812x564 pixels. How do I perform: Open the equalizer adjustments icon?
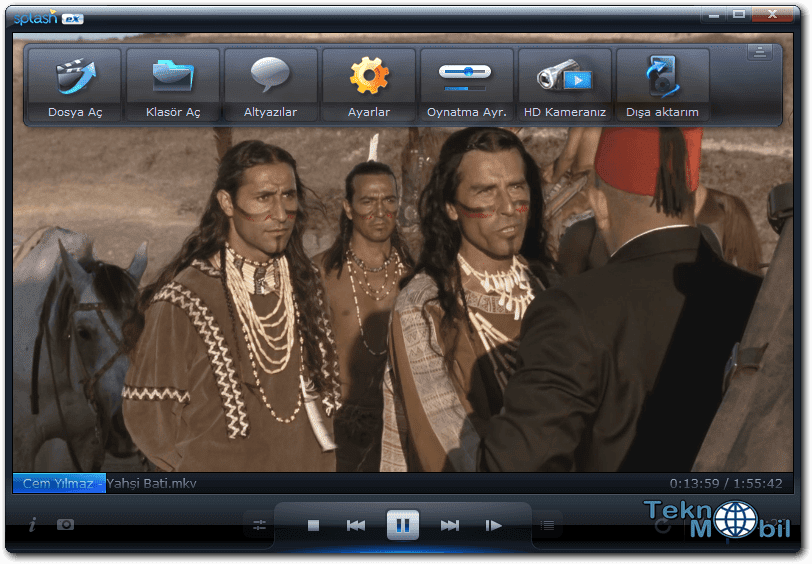(x=259, y=525)
